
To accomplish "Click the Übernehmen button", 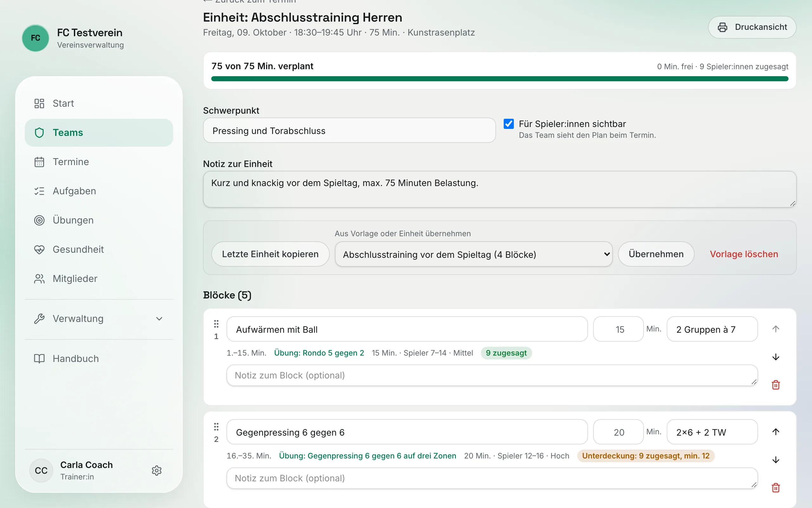I will 656,254.
